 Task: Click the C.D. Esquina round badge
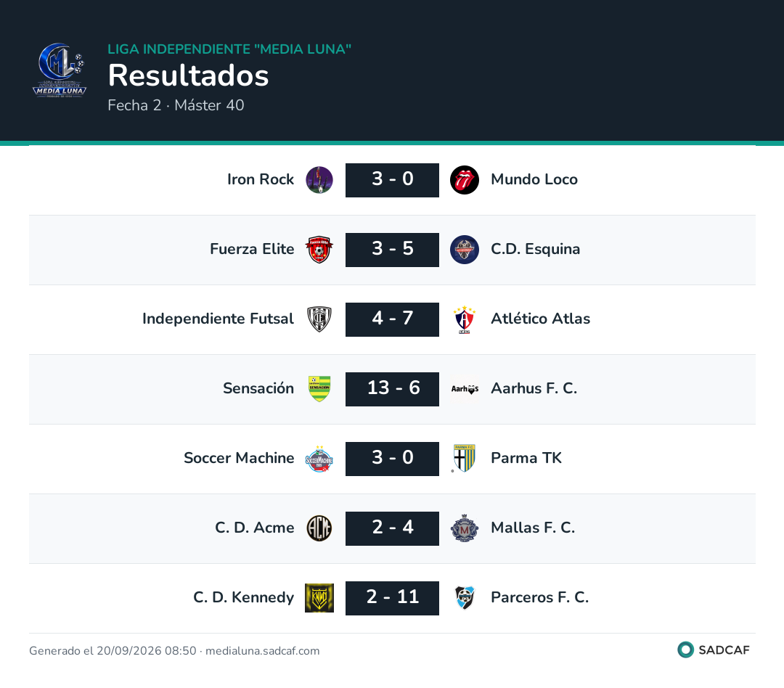coord(465,250)
